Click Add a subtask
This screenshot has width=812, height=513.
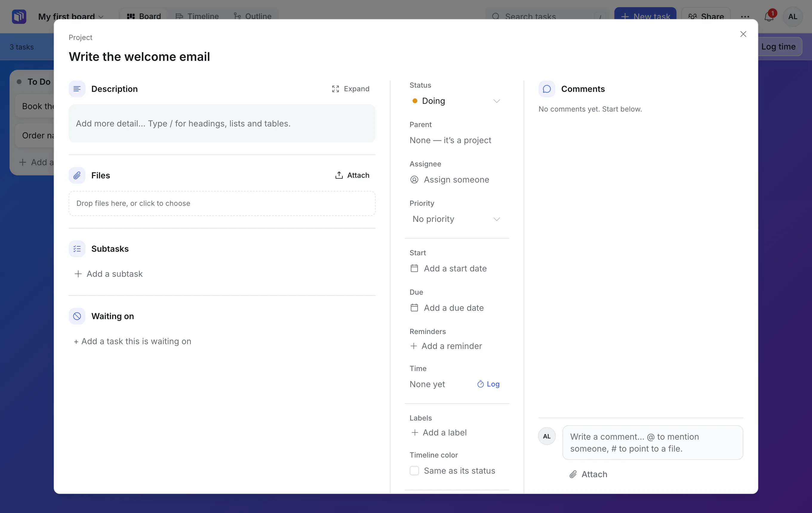coord(108,274)
